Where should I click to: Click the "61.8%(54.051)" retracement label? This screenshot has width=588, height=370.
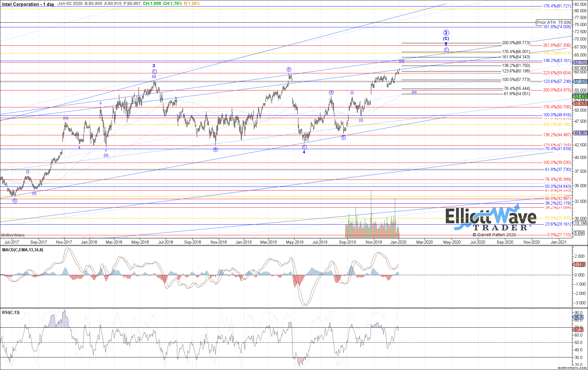517,94
